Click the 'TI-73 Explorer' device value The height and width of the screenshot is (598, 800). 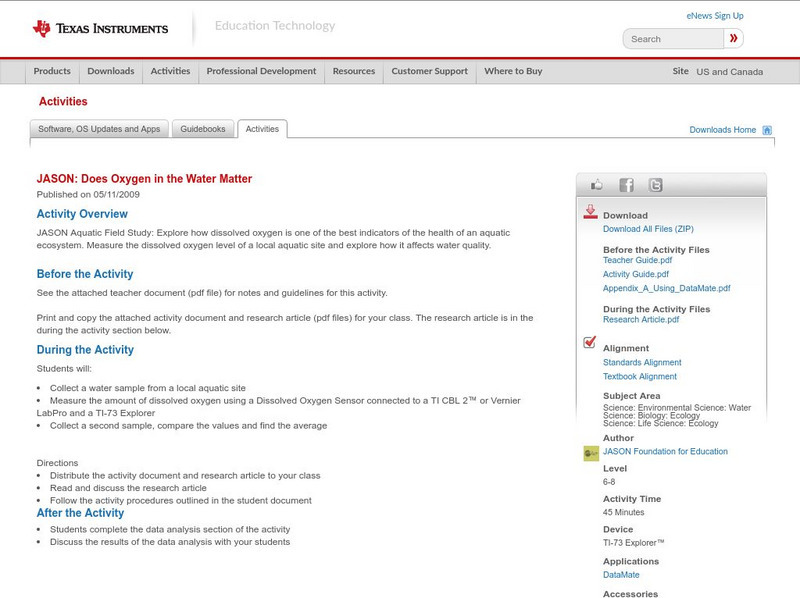tap(633, 543)
